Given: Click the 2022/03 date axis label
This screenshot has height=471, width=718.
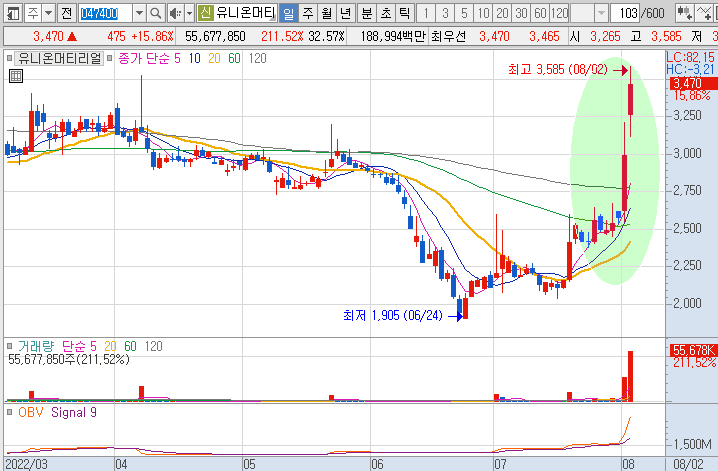Looking at the screenshot, I should tap(26, 464).
